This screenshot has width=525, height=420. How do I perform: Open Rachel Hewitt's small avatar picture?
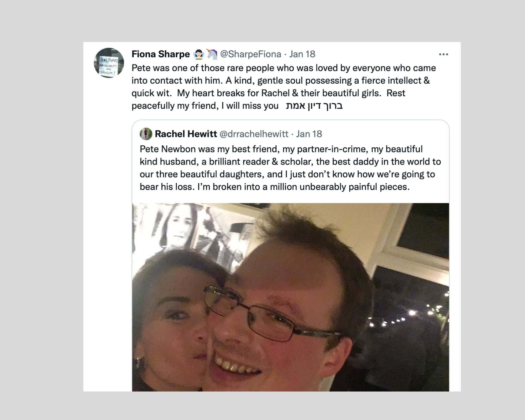coord(146,134)
